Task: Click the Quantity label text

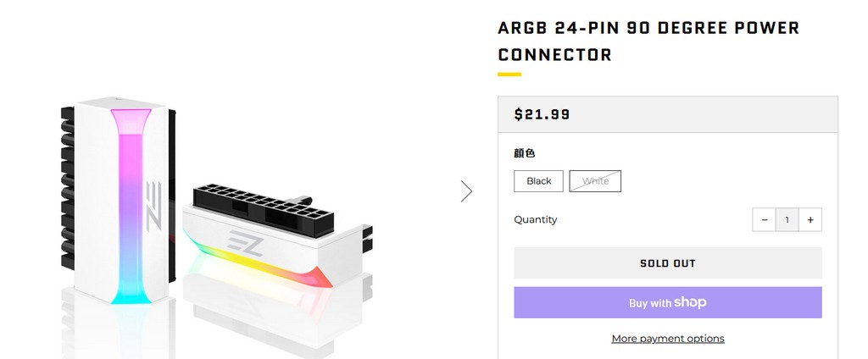Action: (x=536, y=219)
